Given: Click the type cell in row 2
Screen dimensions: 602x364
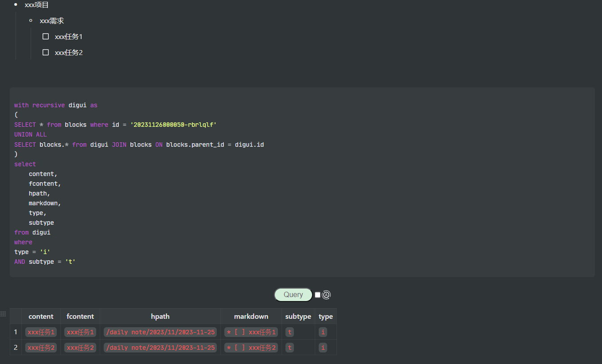Looking at the screenshot, I should (x=323, y=348).
